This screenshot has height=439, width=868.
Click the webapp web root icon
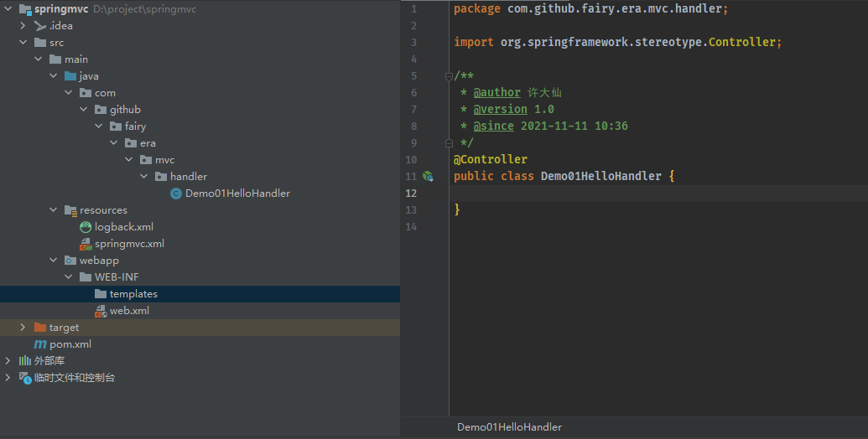[x=70, y=261]
